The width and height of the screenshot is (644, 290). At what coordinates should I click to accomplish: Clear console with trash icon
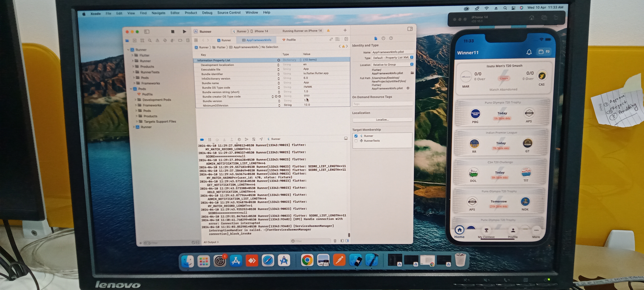pyautogui.click(x=335, y=241)
